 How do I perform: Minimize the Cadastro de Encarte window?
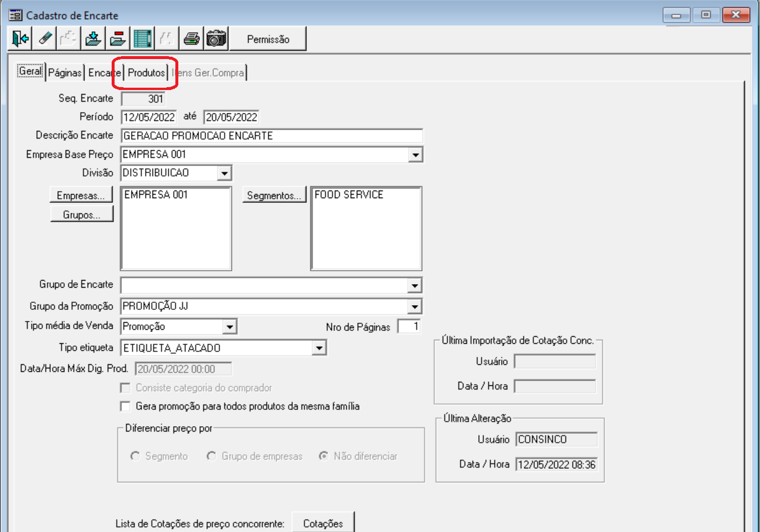pyautogui.click(x=678, y=15)
